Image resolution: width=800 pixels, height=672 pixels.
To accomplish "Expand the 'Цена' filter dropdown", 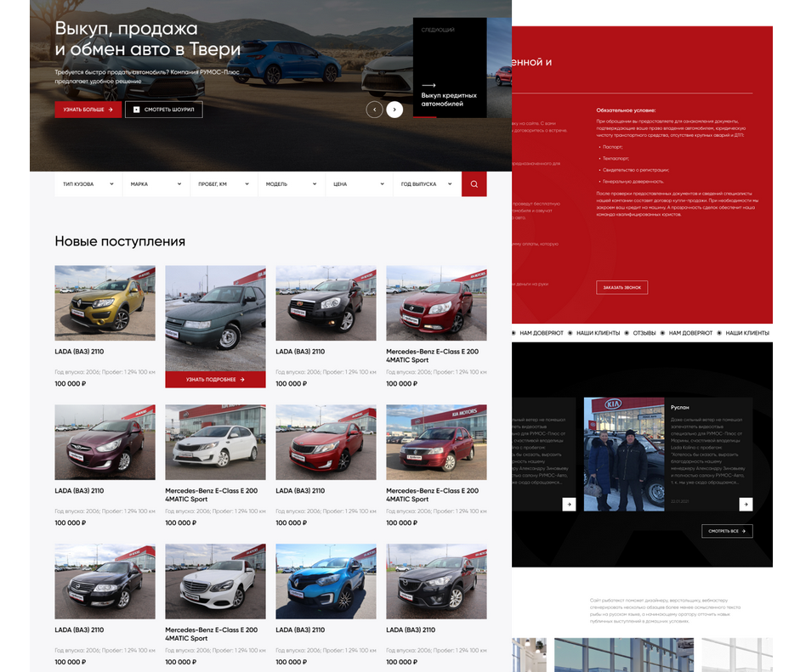I will [x=359, y=184].
